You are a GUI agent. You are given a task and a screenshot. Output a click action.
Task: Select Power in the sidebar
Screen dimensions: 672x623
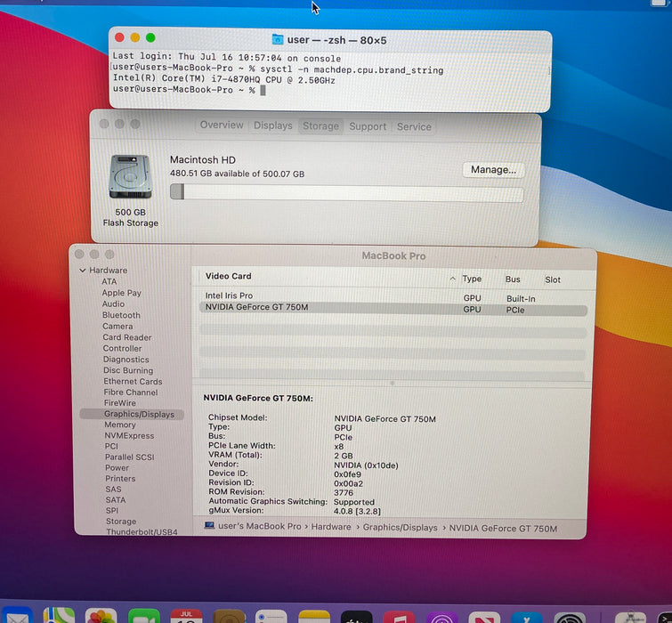pyautogui.click(x=117, y=467)
